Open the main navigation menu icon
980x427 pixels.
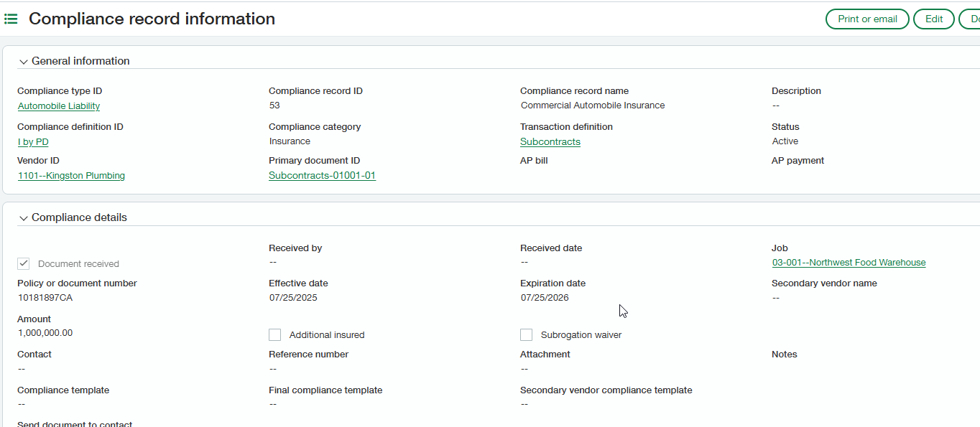11,19
